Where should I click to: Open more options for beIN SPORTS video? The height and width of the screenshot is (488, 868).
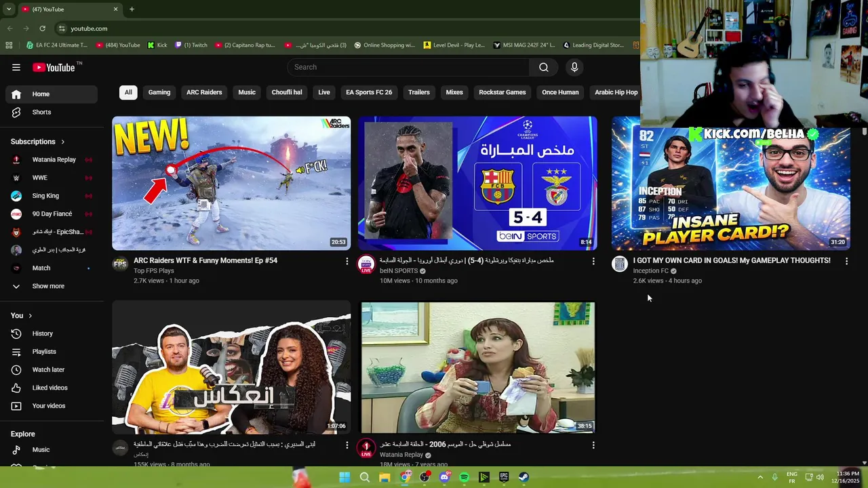click(x=593, y=261)
